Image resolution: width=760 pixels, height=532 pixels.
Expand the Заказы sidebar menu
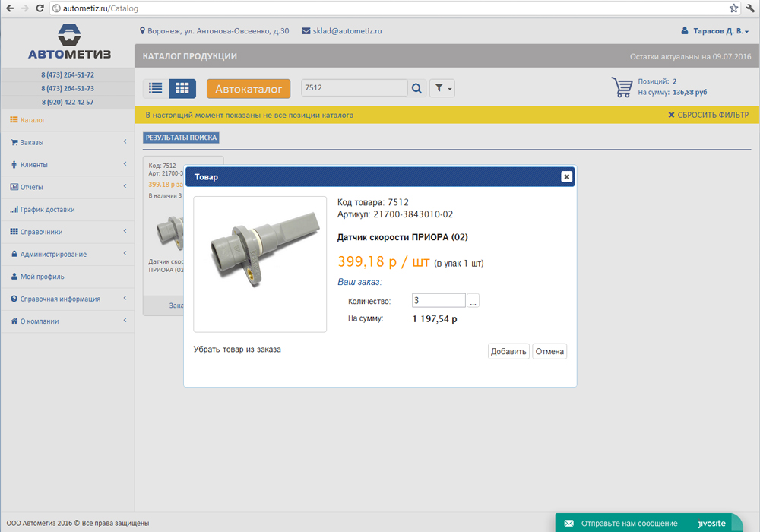pos(67,142)
